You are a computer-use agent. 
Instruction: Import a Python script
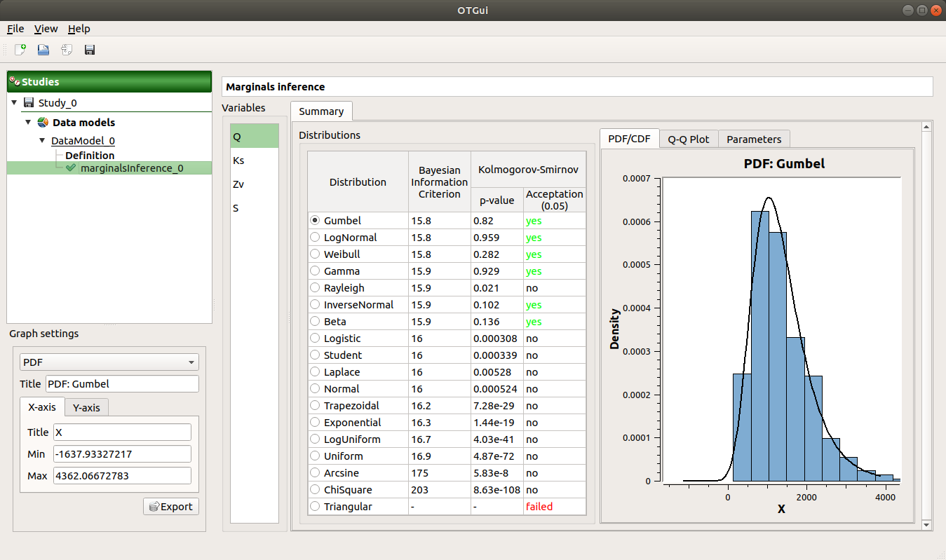click(66, 50)
